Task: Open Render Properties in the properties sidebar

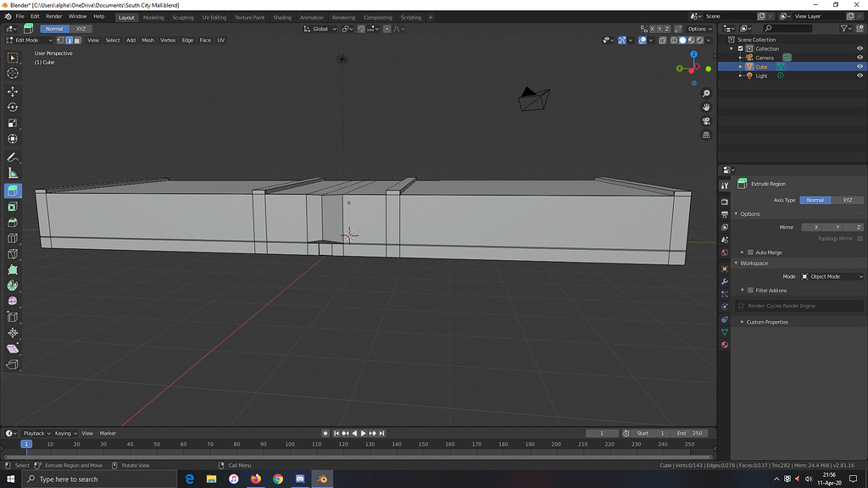Action: click(725, 197)
